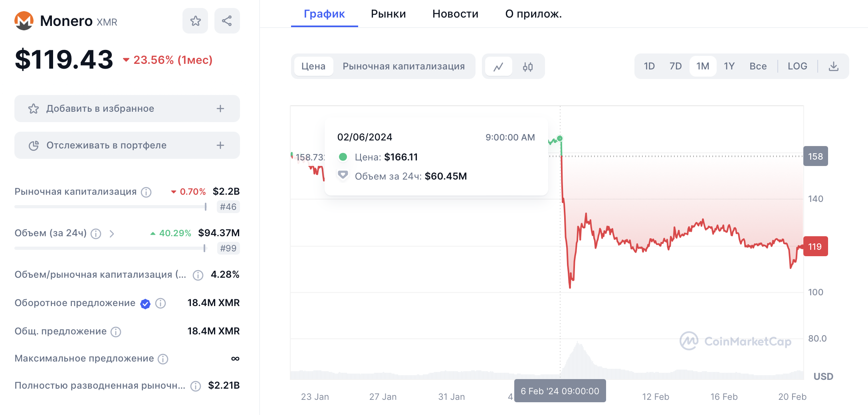Click the Monero logo icon

click(24, 21)
